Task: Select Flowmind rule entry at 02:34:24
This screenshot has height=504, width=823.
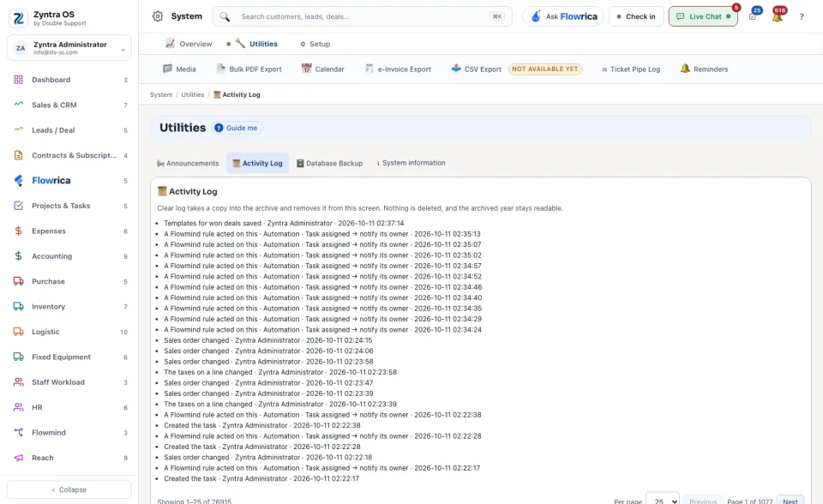Action: (x=323, y=330)
